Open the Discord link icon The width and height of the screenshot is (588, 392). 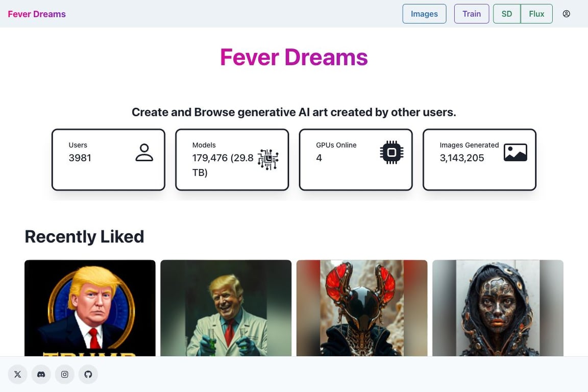tap(41, 374)
